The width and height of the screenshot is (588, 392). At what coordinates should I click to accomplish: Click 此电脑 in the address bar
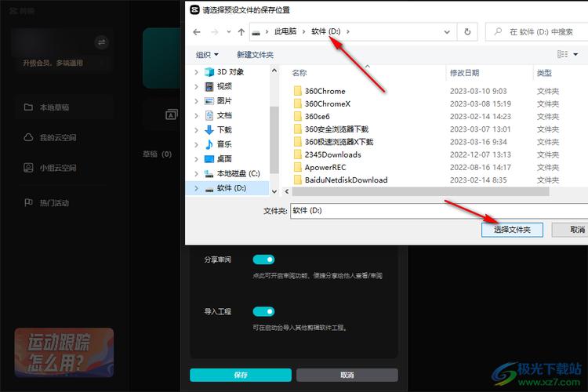[x=285, y=31]
